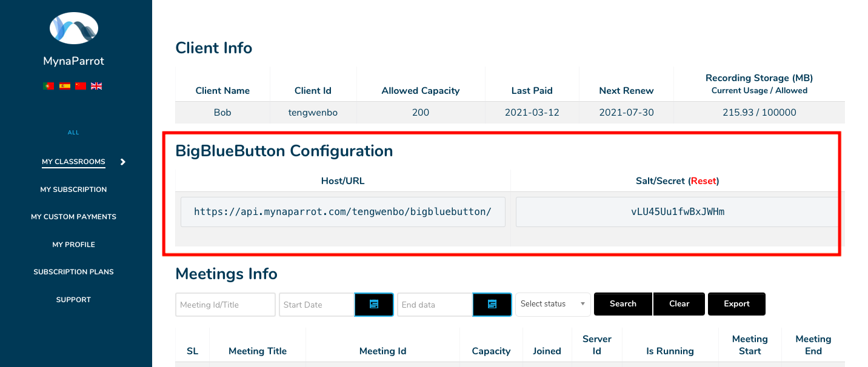Export the meetings info
This screenshot has width=868, height=367.
pos(736,304)
